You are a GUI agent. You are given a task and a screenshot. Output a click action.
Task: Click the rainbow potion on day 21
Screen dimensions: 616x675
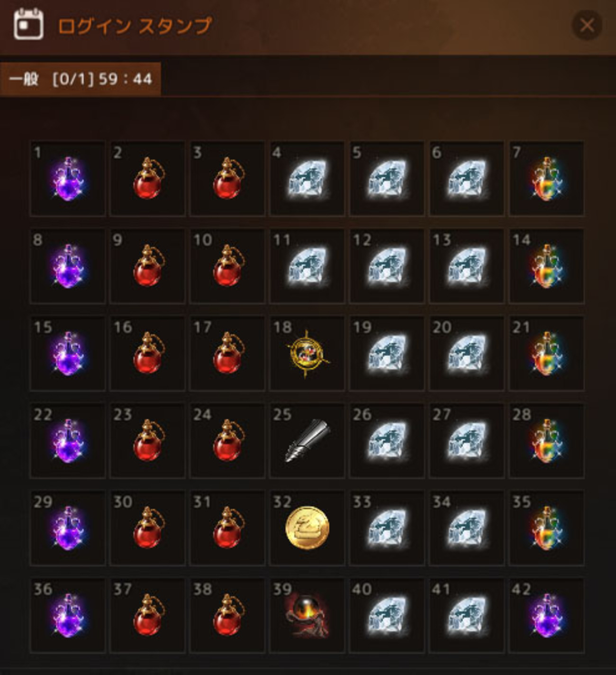tap(547, 354)
